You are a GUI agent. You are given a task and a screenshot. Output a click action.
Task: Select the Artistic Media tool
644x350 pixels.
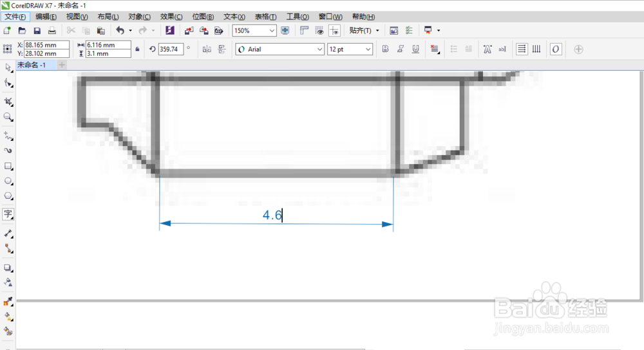coord(8,151)
